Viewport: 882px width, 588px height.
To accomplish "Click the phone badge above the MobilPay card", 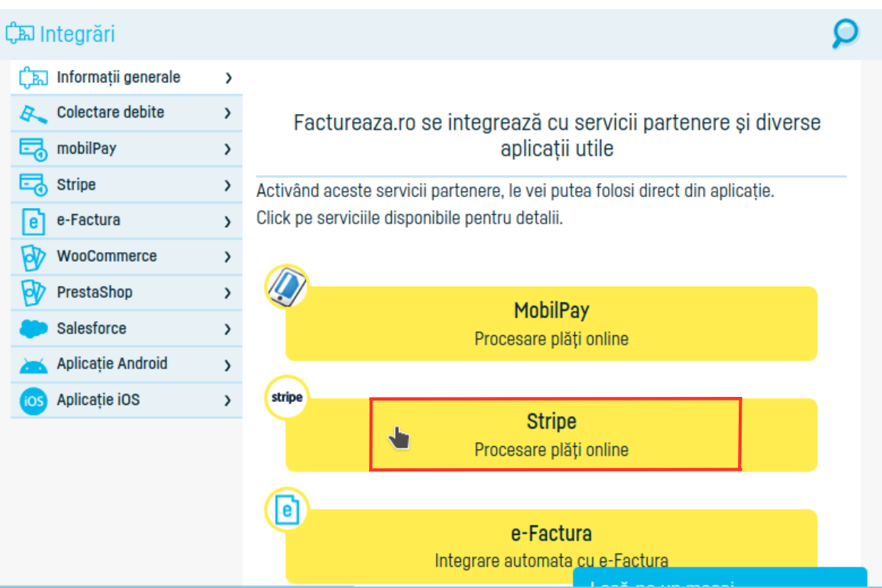I will point(287,287).
